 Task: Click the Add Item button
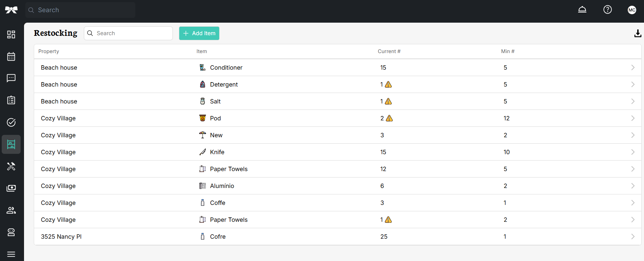pyautogui.click(x=199, y=33)
